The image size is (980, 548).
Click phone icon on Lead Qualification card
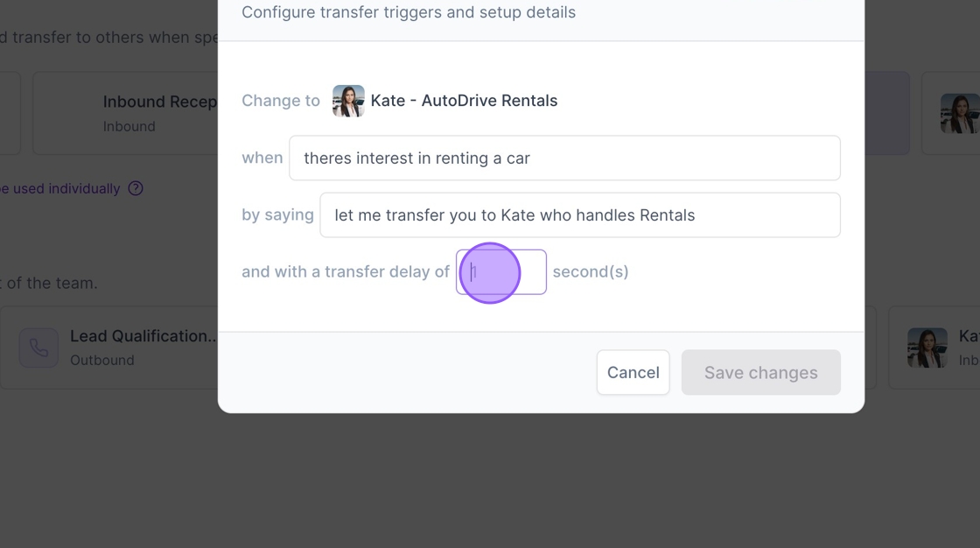(38, 348)
